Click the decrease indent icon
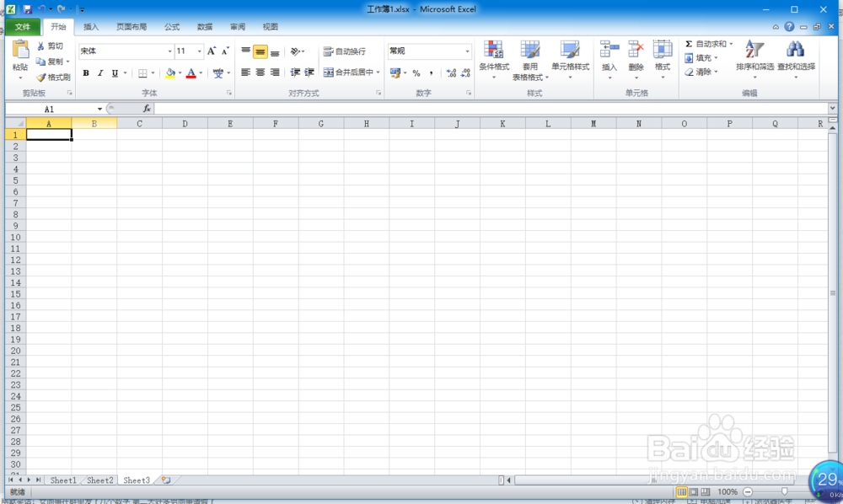 coord(294,72)
